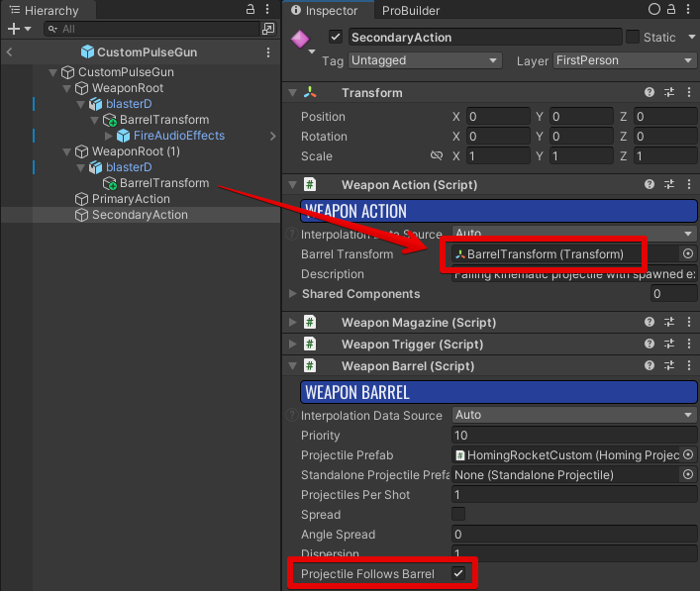Select the Inspector tab
The height and width of the screenshot is (593, 700).
pyautogui.click(x=328, y=10)
